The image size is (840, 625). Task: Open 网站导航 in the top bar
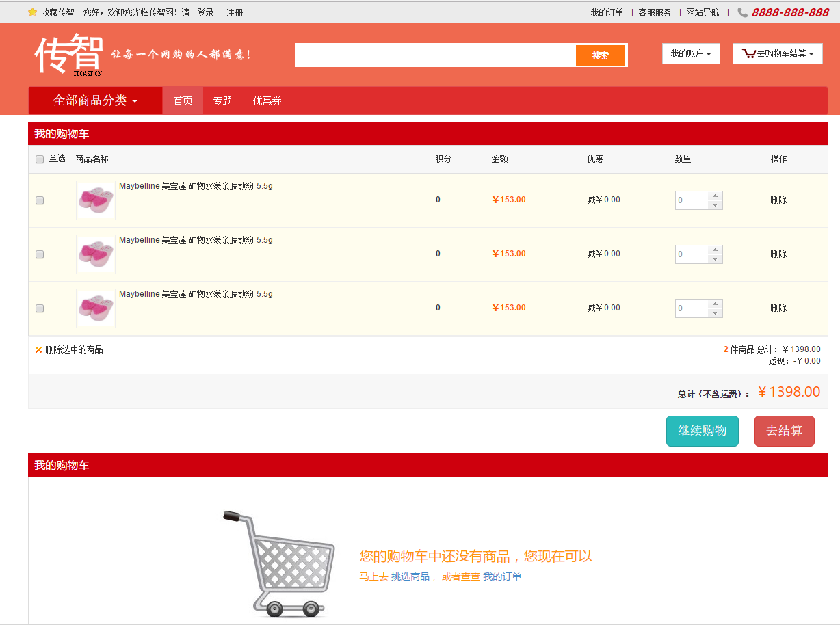(x=703, y=12)
